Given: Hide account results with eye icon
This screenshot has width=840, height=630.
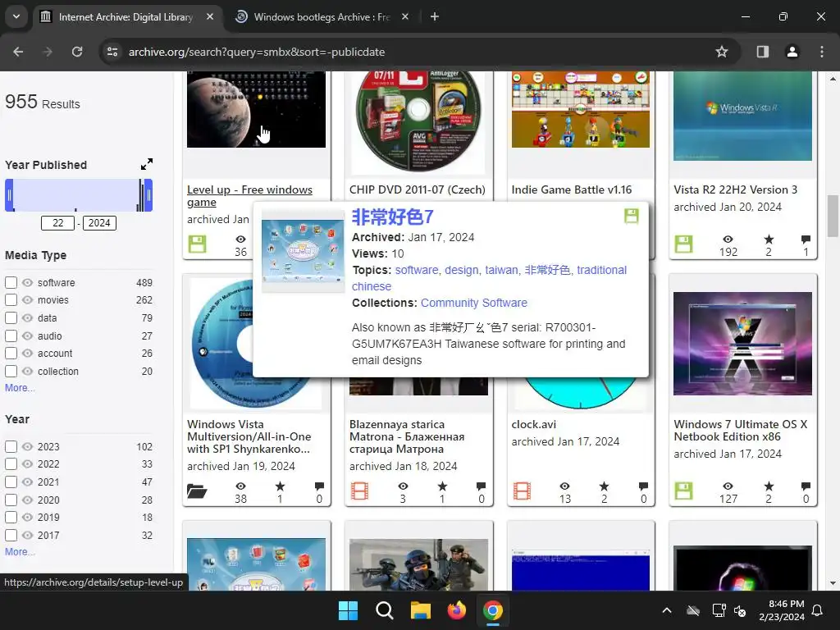Looking at the screenshot, I should [x=27, y=354].
